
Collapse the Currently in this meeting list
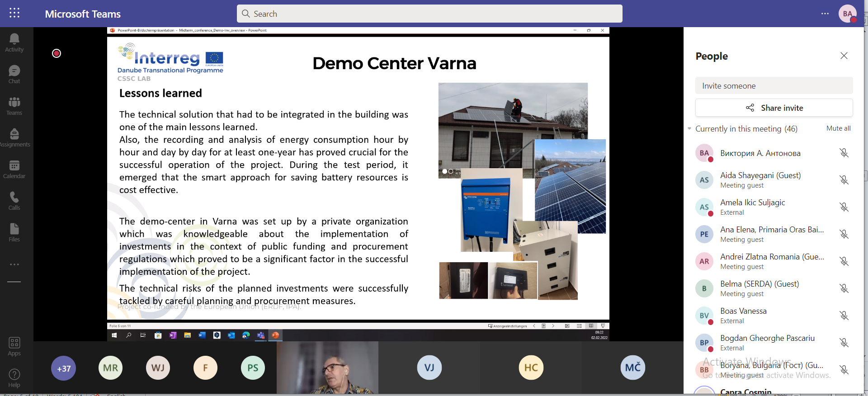pyautogui.click(x=689, y=129)
